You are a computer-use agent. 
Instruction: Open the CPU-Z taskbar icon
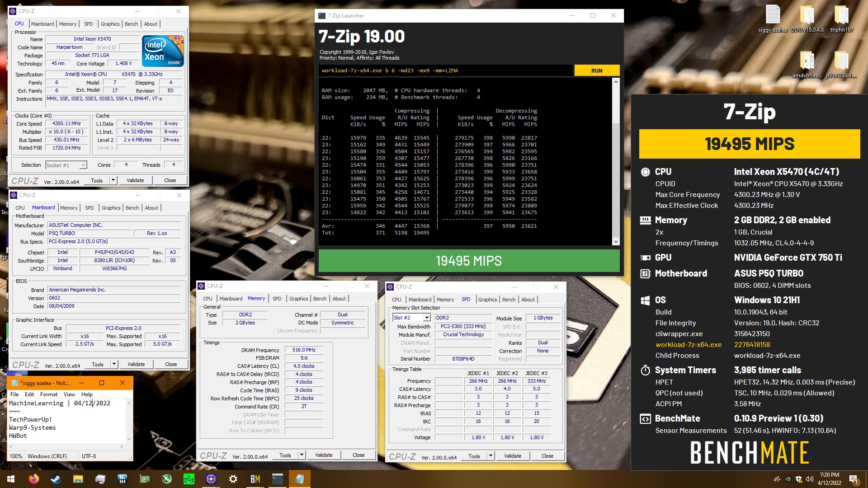(211, 479)
